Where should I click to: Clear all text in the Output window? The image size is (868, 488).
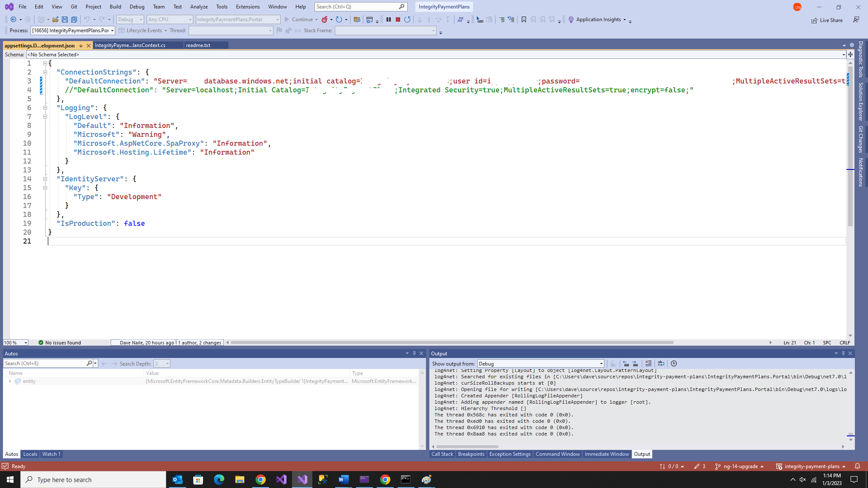pos(648,363)
